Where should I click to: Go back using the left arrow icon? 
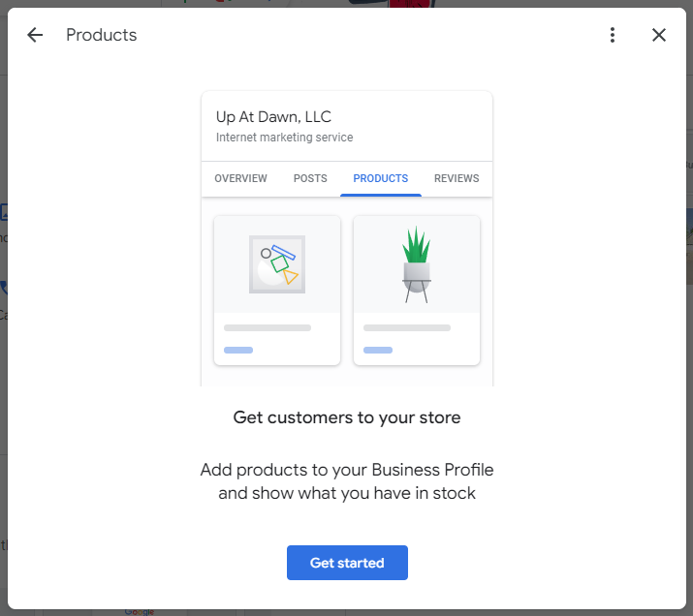point(35,35)
